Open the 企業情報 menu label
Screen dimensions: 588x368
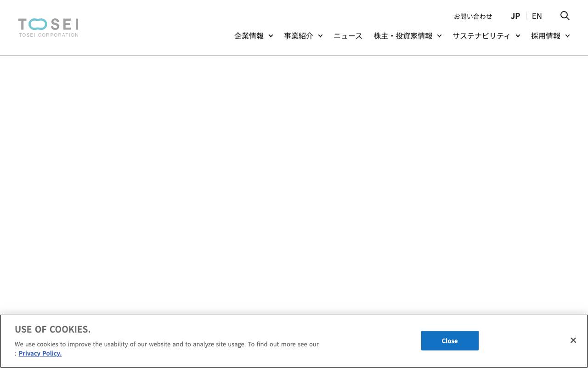tap(249, 36)
